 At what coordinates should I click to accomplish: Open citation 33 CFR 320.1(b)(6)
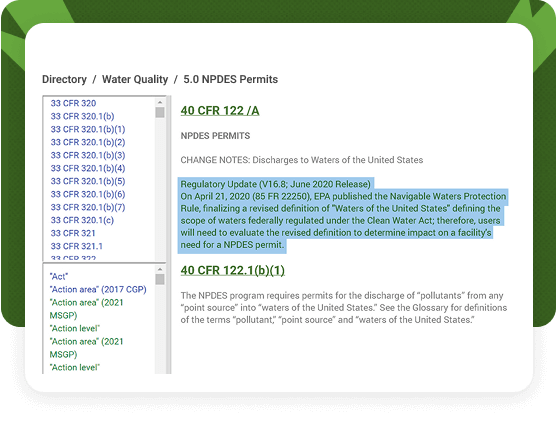tap(88, 194)
